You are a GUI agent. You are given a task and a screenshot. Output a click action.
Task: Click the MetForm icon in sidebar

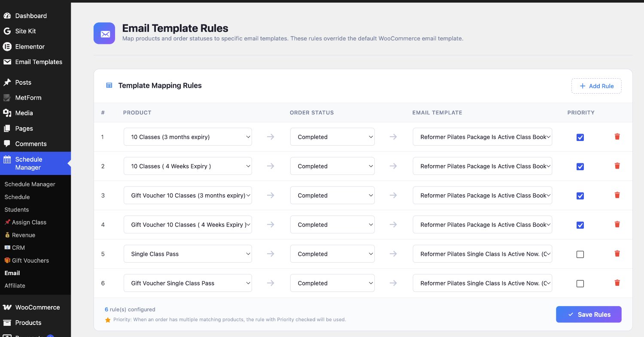(7, 98)
